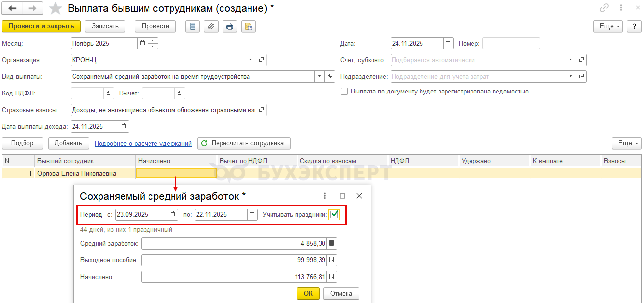Image resolution: width=644 pixels, height=303 pixels.
Task: Decrease month with the stepper down arrow
Action: coord(153,46)
